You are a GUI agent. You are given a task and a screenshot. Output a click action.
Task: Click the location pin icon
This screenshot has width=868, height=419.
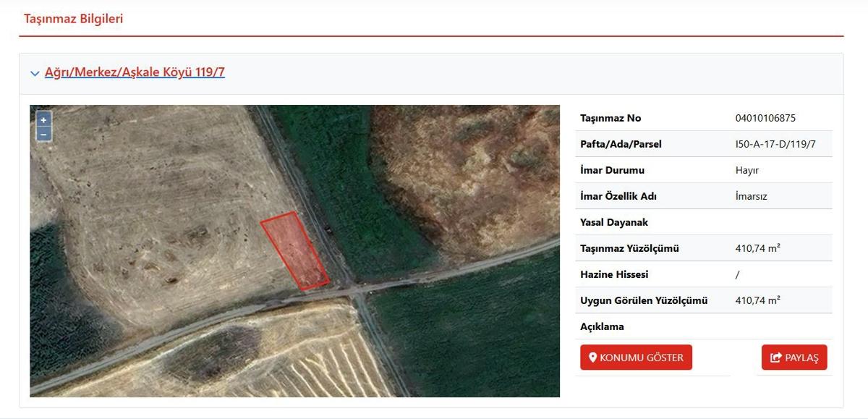point(593,357)
